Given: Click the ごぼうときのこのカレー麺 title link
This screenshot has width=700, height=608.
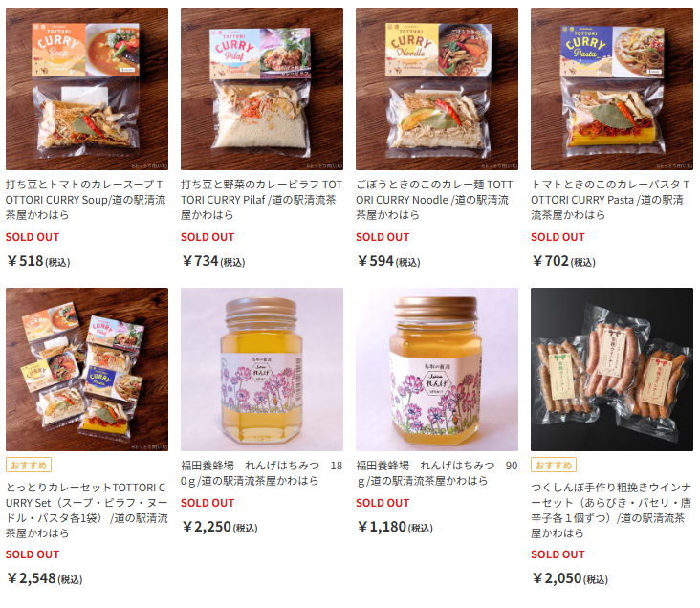Looking at the screenshot, I should [x=434, y=200].
